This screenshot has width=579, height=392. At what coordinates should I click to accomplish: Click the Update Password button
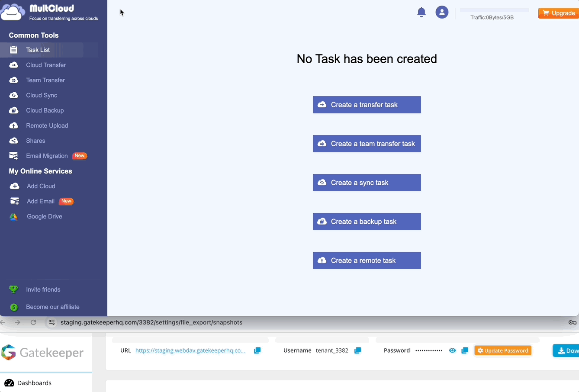[x=503, y=350]
